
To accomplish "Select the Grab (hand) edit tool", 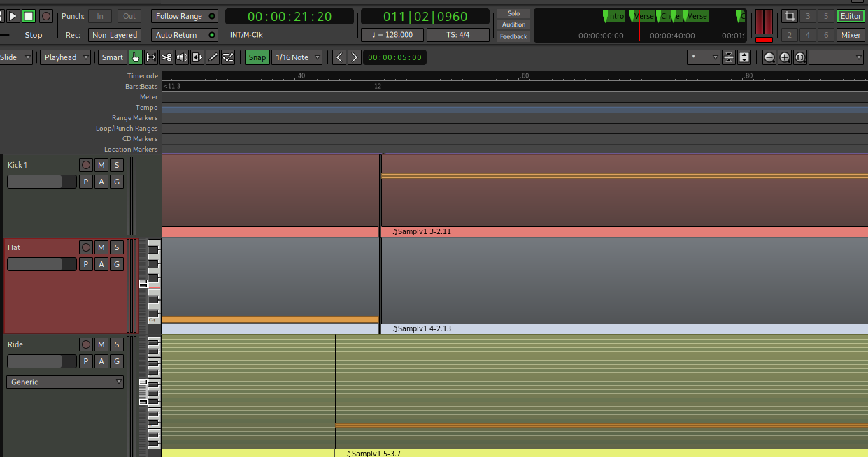I will click(136, 57).
